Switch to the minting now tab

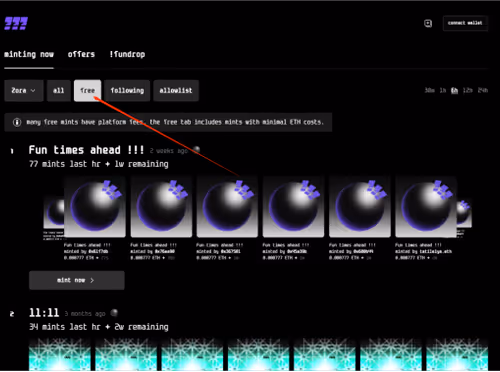pos(29,54)
